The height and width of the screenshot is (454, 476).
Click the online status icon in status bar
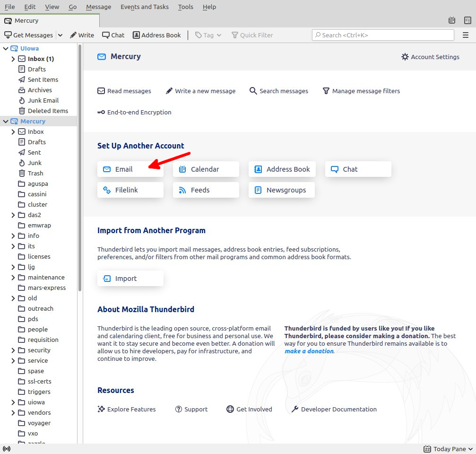pos(7,449)
